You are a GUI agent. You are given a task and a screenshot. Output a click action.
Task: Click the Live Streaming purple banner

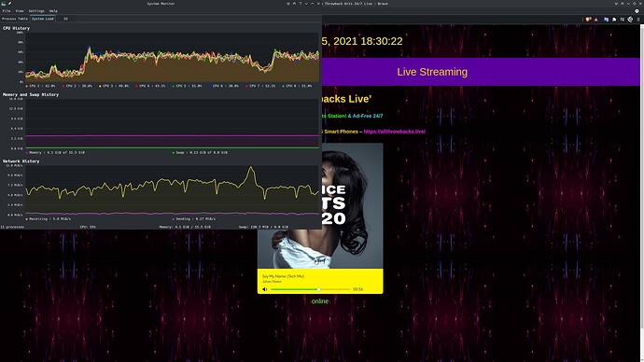click(x=432, y=72)
